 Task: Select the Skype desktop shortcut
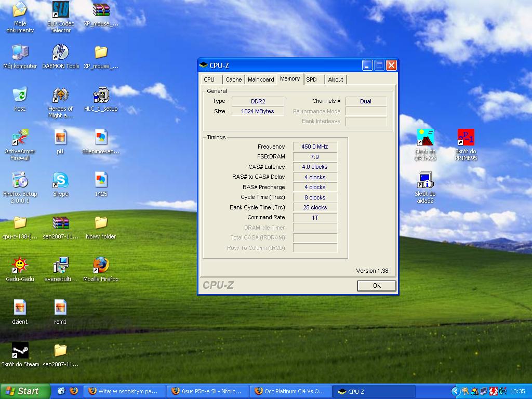coord(60,184)
